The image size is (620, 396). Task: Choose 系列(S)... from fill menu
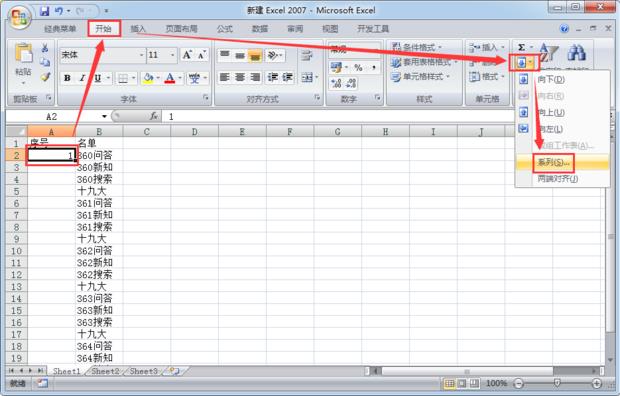(562, 163)
